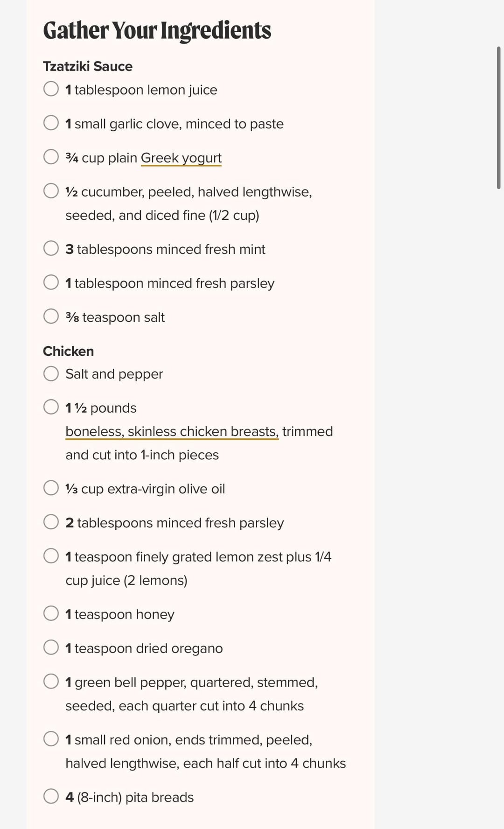Tick the green bell pepper checkbox
Screen dimensions: 504x829
click(x=51, y=681)
